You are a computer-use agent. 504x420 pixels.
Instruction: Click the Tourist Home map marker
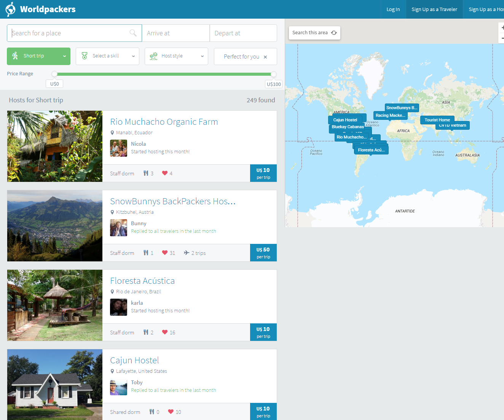click(437, 120)
